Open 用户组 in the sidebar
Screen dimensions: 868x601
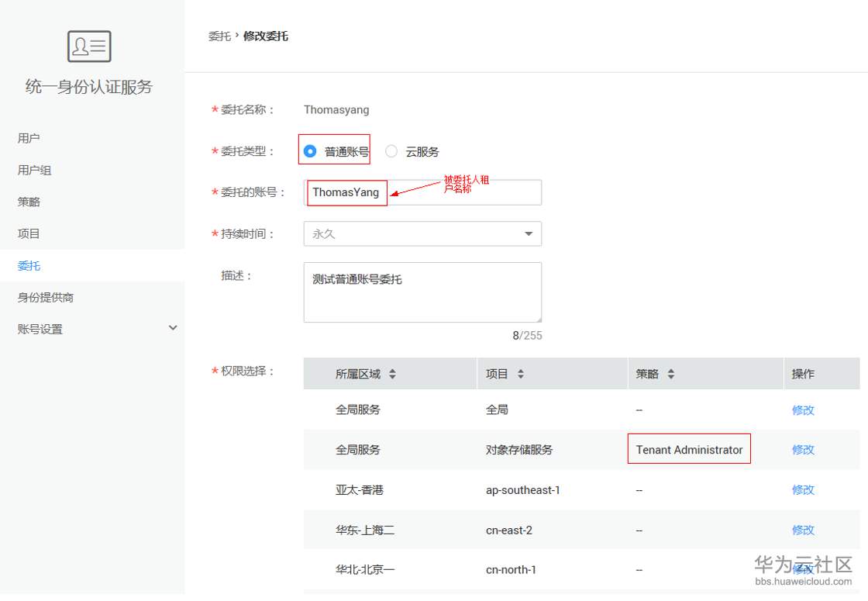coord(34,170)
